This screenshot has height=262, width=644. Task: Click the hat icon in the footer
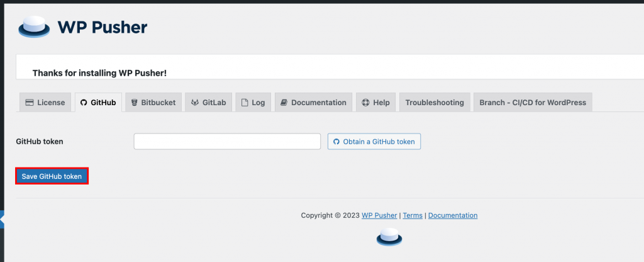click(389, 237)
